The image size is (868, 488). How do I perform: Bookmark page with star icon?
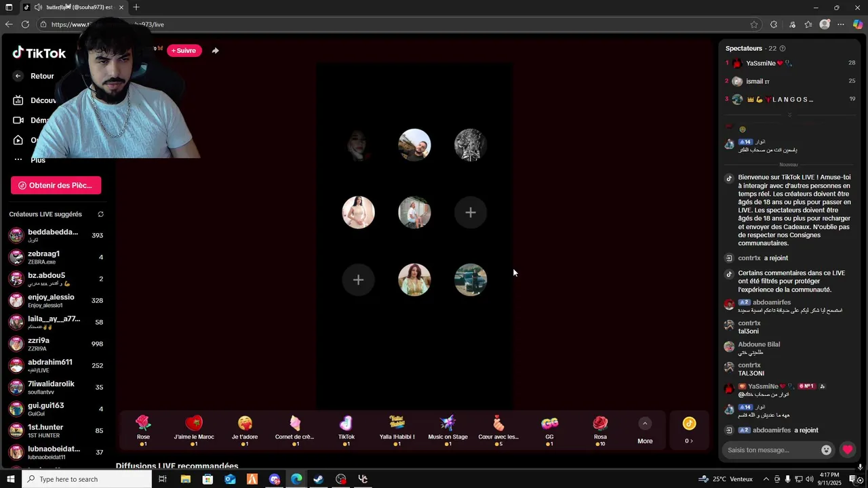pyautogui.click(x=754, y=24)
